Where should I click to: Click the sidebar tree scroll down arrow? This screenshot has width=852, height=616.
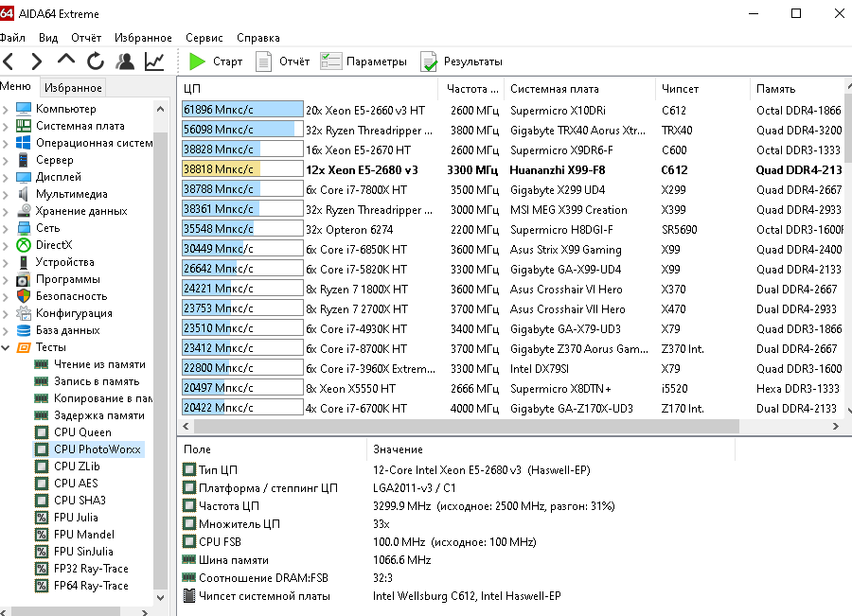(x=160, y=597)
